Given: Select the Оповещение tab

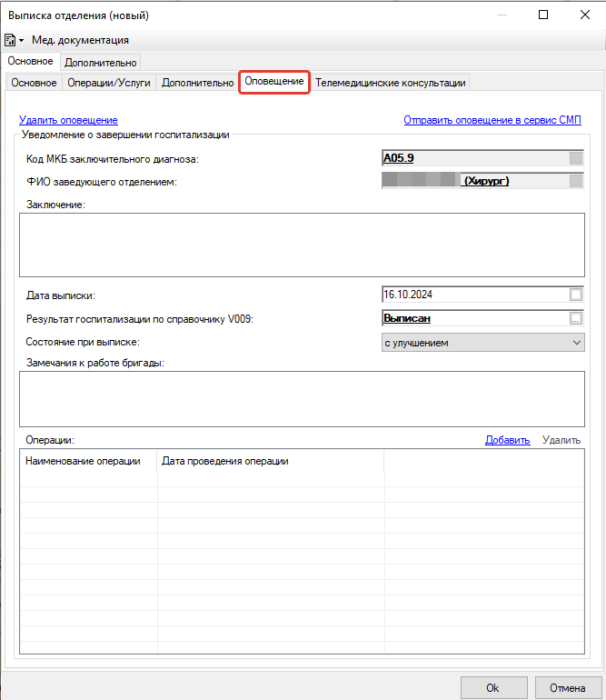Looking at the screenshot, I should coord(274,82).
